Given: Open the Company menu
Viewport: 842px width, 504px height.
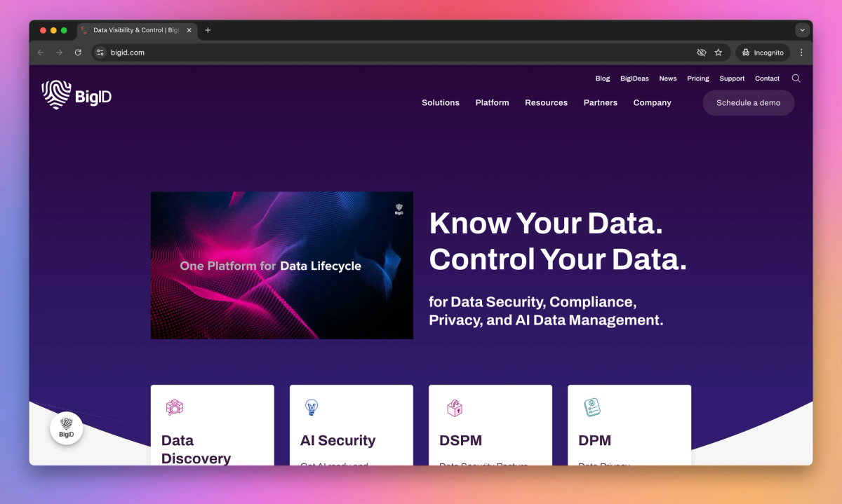Looking at the screenshot, I should click(653, 102).
